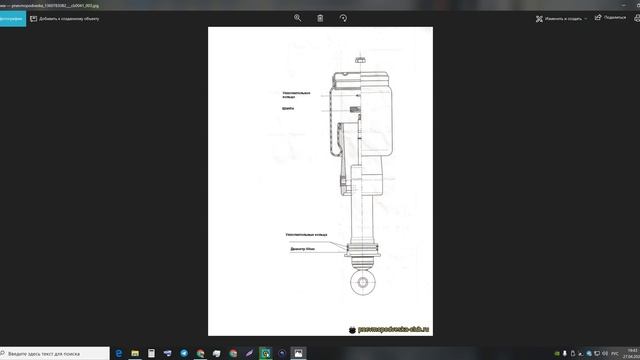The image size is (640, 360).
Task: Click the zoom magnifier icon
Action: click(298, 18)
